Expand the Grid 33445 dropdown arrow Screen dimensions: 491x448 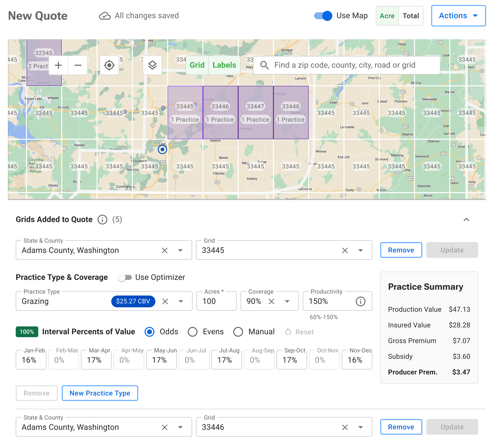361,250
